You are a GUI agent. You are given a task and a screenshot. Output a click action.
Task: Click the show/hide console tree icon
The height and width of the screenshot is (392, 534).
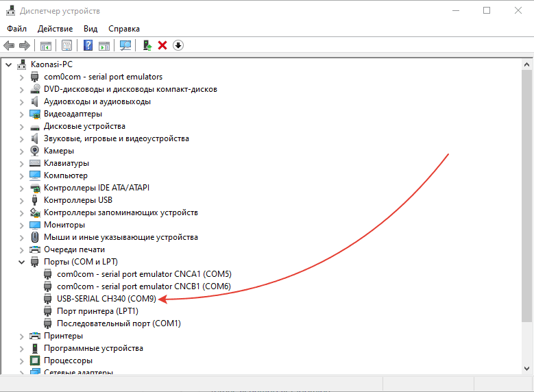click(x=46, y=45)
